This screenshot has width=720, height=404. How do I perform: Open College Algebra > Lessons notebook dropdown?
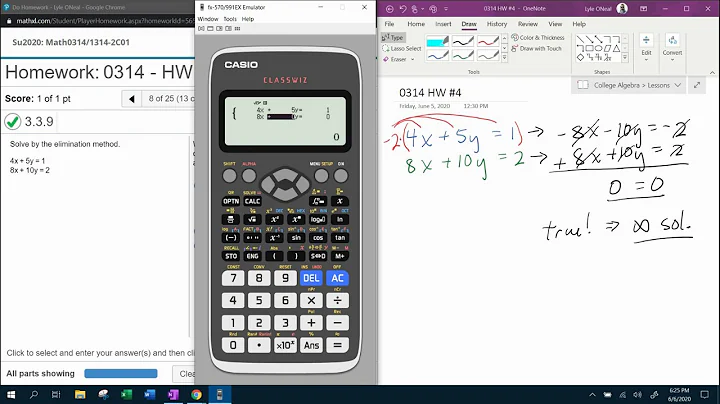pyautogui.click(x=629, y=85)
